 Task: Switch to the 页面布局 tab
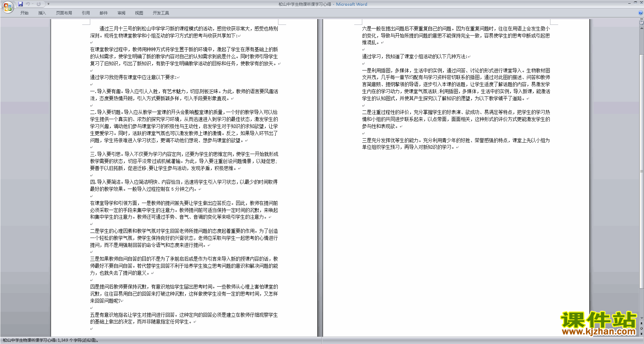[64, 13]
